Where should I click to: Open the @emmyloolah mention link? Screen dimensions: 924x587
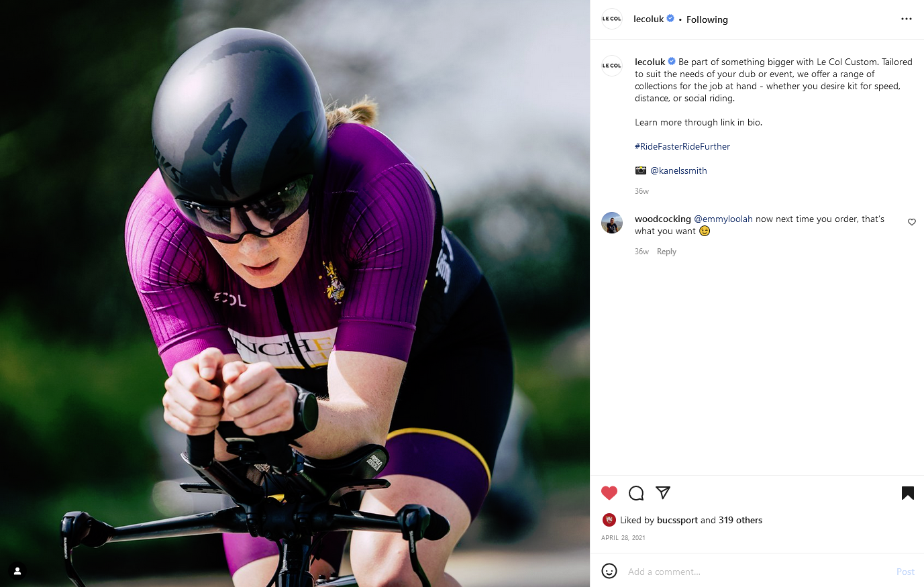pyautogui.click(x=723, y=219)
